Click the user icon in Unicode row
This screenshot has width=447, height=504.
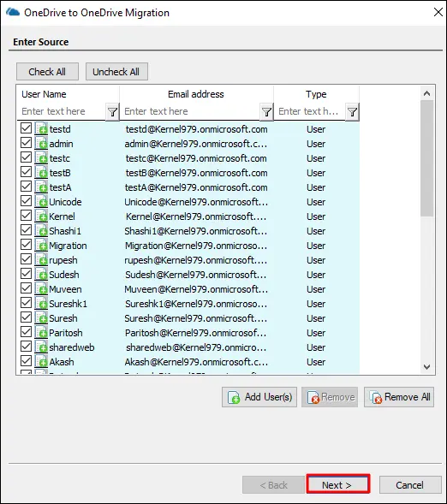pos(41,201)
